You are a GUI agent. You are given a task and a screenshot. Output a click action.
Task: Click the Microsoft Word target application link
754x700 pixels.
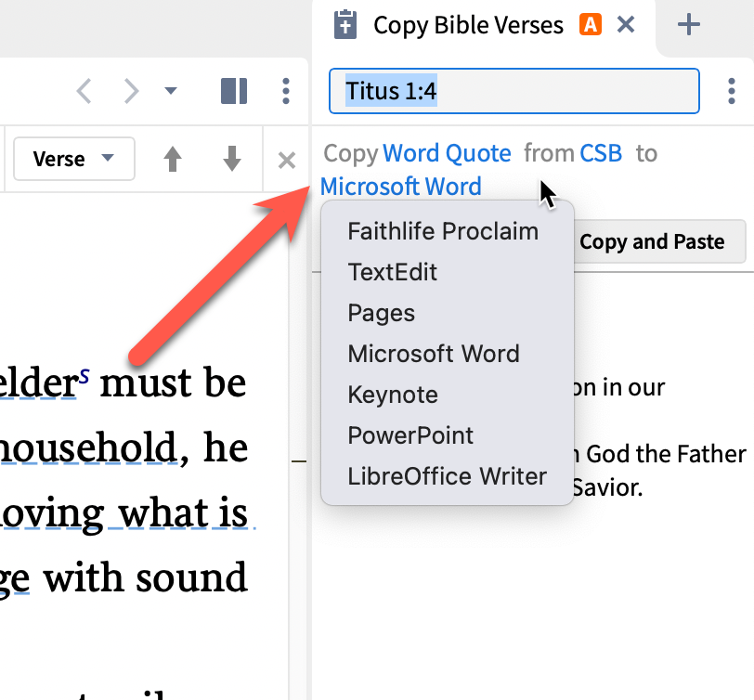(x=400, y=186)
